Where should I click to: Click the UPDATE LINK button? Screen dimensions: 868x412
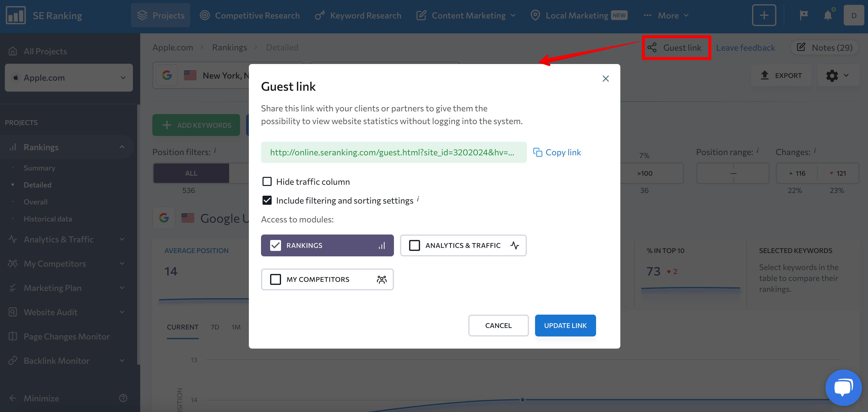(565, 326)
